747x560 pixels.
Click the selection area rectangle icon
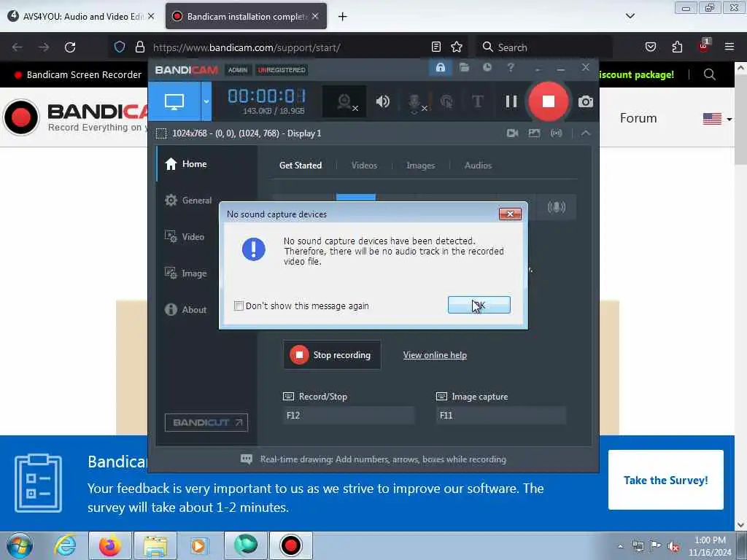click(x=161, y=133)
